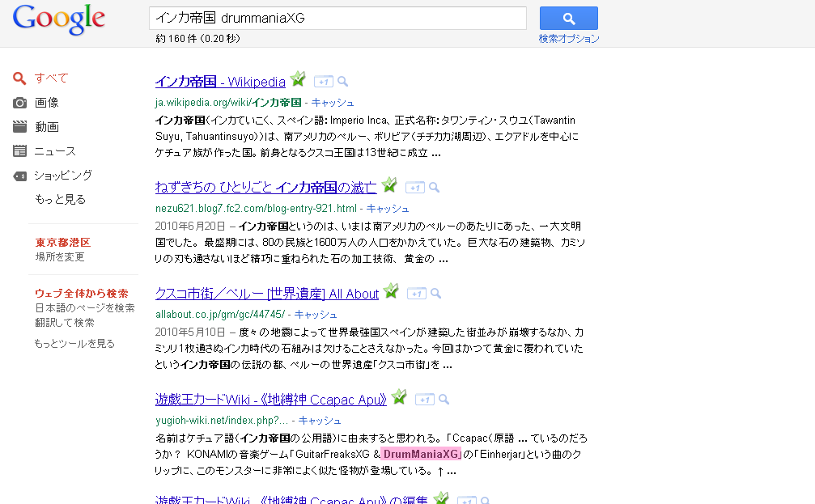Open キャッシュ link under Wikipedia result
The height and width of the screenshot is (504, 815).
333,103
